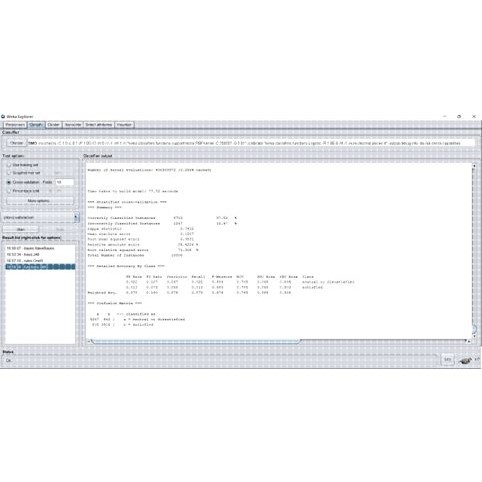Click inside the Folds input field
This screenshot has width=482, height=482.
[64, 182]
